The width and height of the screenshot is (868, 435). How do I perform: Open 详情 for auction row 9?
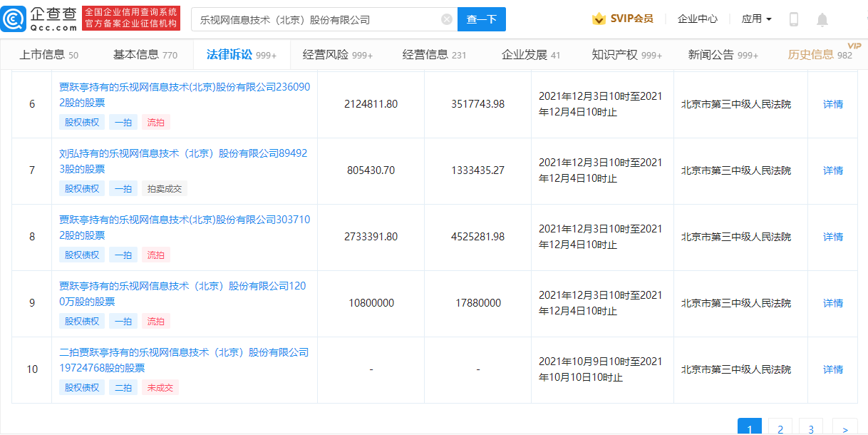832,303
